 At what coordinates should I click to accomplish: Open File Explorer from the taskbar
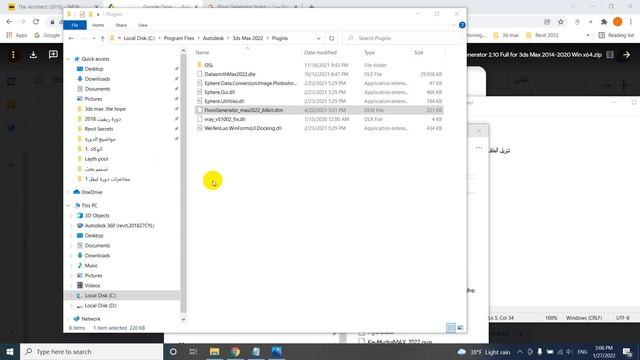(214, 351)
